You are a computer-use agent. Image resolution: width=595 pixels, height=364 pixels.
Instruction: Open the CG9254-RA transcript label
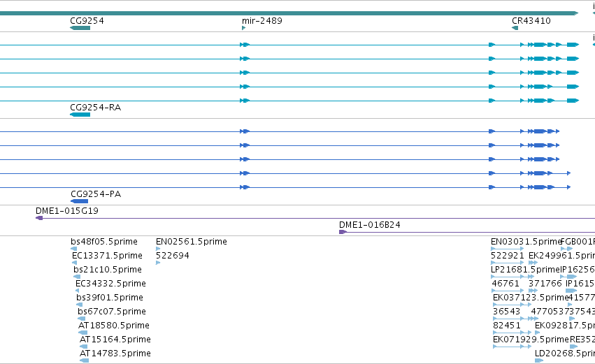click(96, 108)
